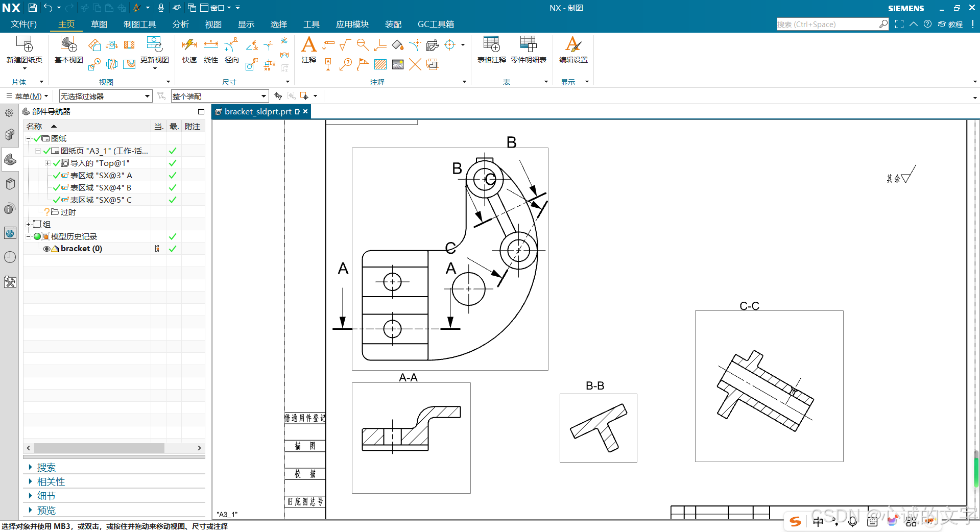Click the projected view icon
980x532 pixels.
(x=94, y=45)
